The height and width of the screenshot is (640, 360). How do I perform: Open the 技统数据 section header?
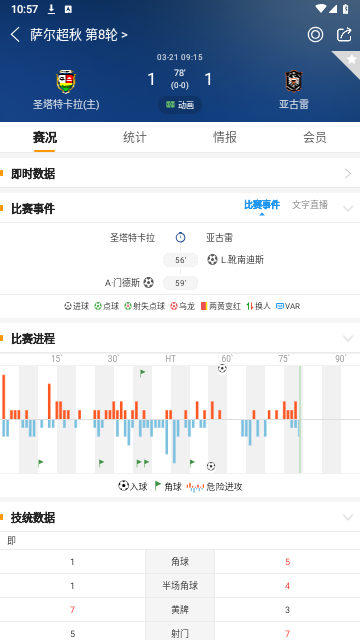click(x=33, y=518)
